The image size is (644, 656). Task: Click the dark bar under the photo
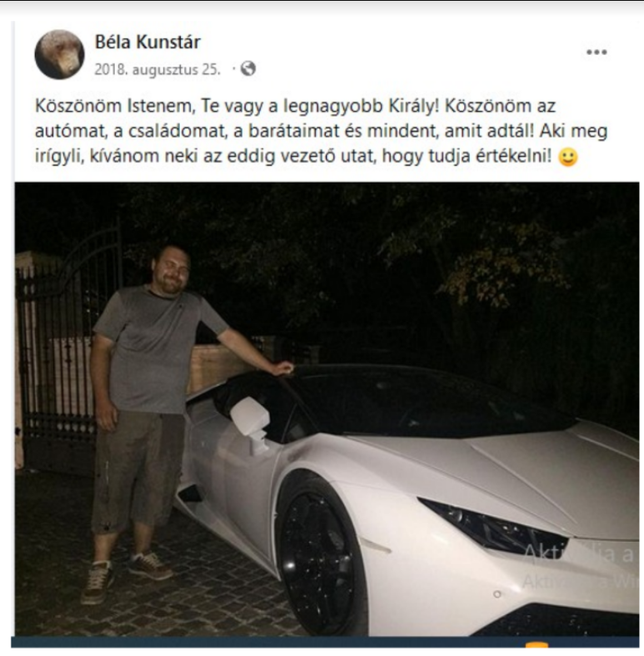[x=327, y=643]
